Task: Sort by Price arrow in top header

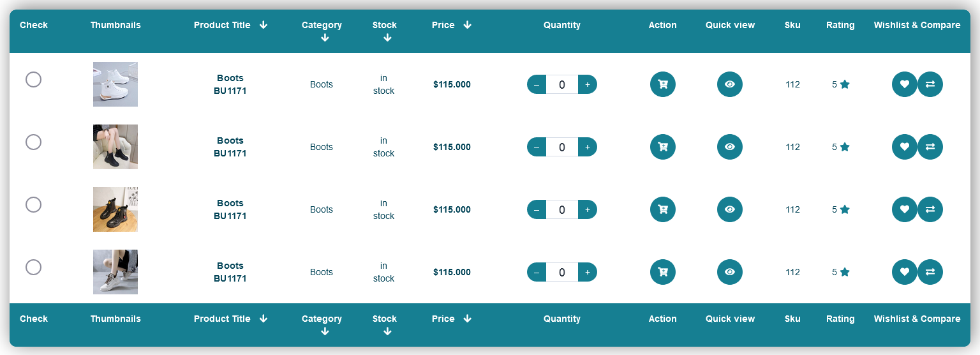Action: tap(467, 25)
